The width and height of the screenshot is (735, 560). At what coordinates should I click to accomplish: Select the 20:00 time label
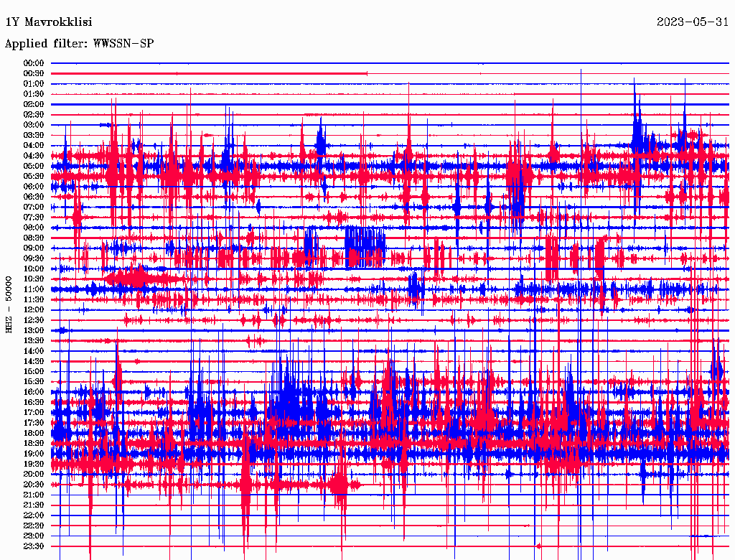click(33, 475)
